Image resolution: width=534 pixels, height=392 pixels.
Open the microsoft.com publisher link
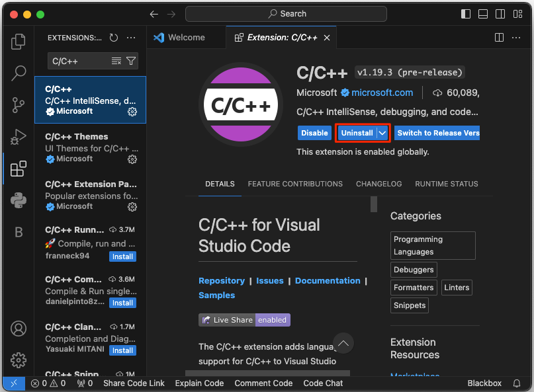click(382, 93)
